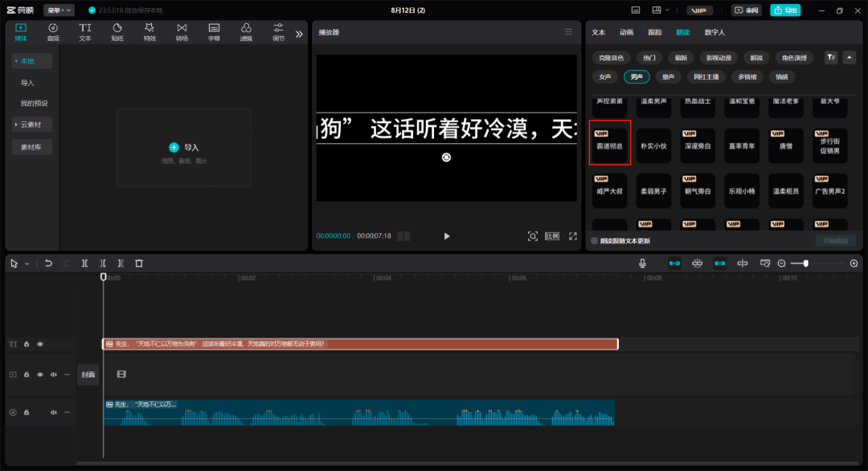The image size is (868, 471).
Task: Click the undo arrow in timeline toolbar
Action: click(x=48, y=264)
